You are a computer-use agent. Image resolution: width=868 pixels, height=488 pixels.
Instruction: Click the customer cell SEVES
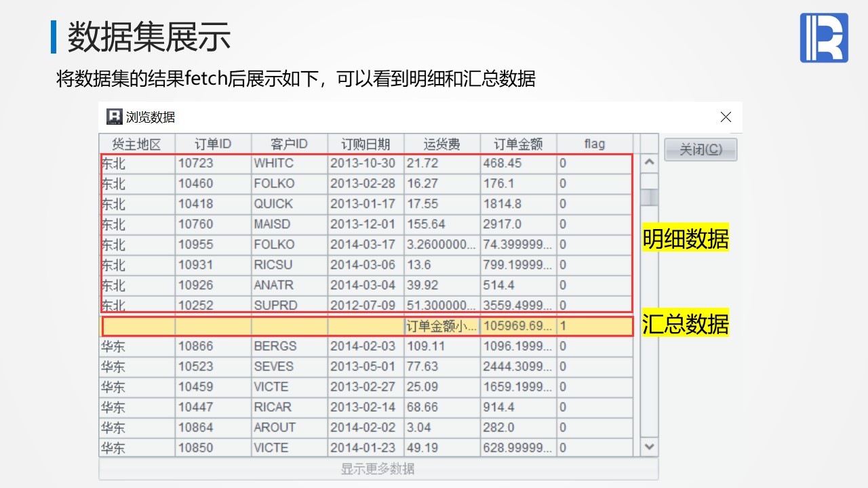pyautogui.click(x=290, y=367)
